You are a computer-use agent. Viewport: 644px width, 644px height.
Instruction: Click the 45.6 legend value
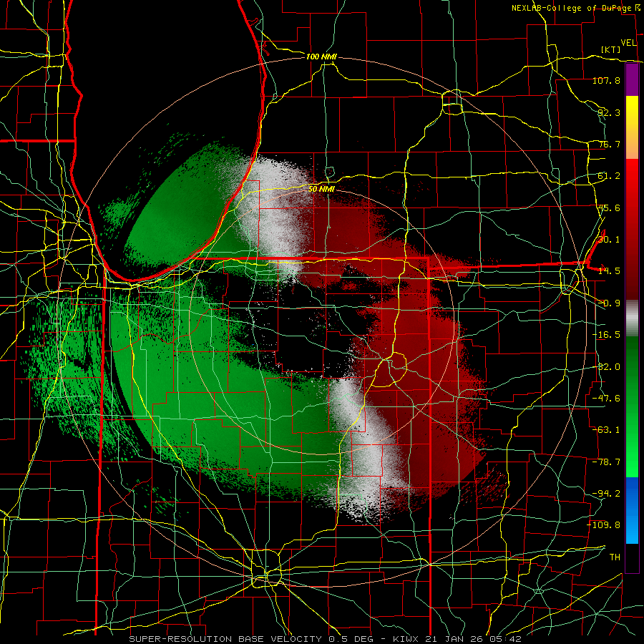[609, 208]
